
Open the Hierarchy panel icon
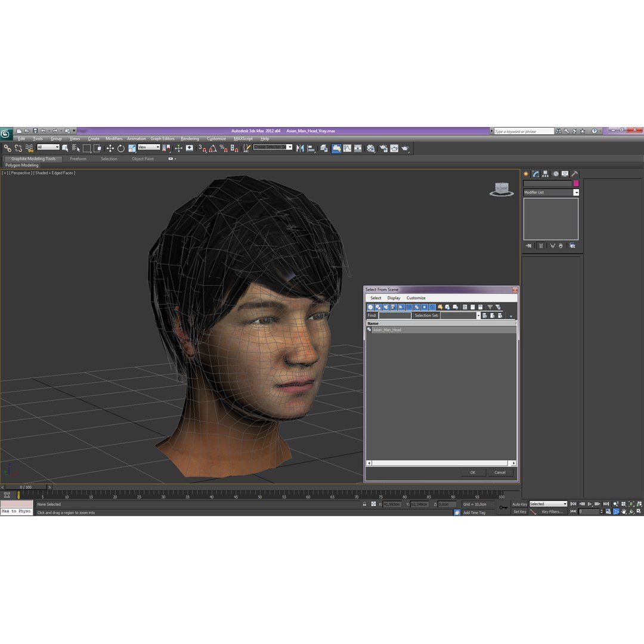(x=546, y=174)
